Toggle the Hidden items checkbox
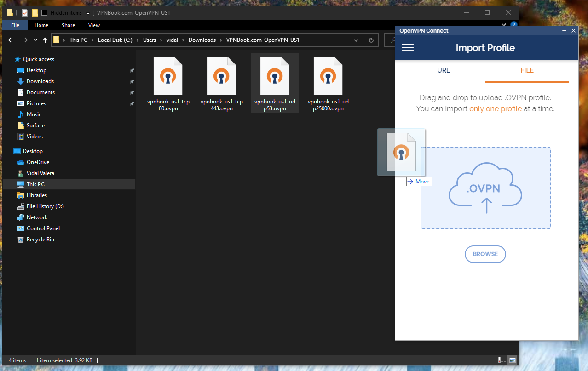Viewport: 588px width, 371px height. click(45, 13)
